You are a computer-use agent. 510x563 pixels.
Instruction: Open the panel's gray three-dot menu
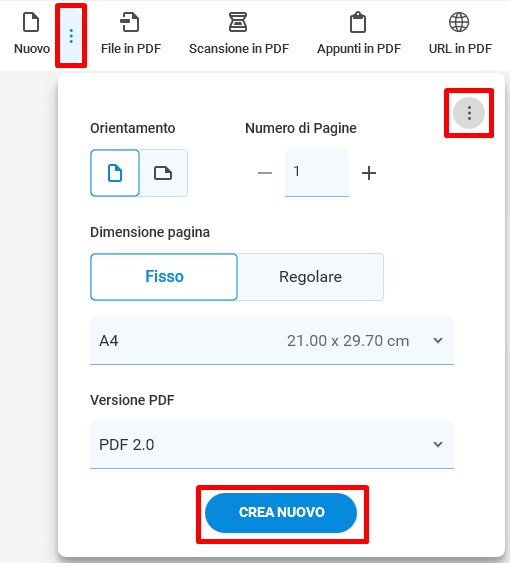tap(469, 113)
